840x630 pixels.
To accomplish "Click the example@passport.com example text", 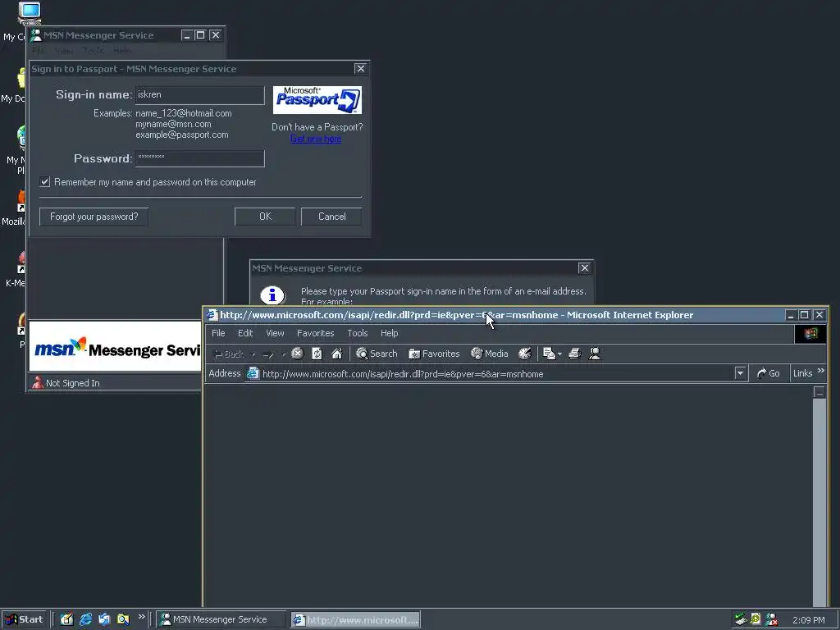I will click(181, 135).
